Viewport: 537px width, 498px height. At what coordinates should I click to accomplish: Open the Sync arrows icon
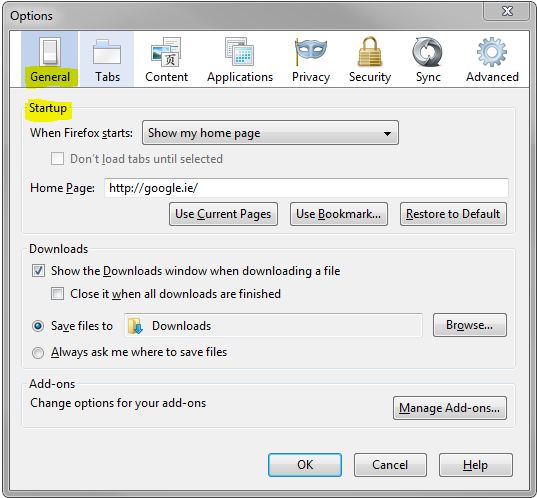coord(427,52)
